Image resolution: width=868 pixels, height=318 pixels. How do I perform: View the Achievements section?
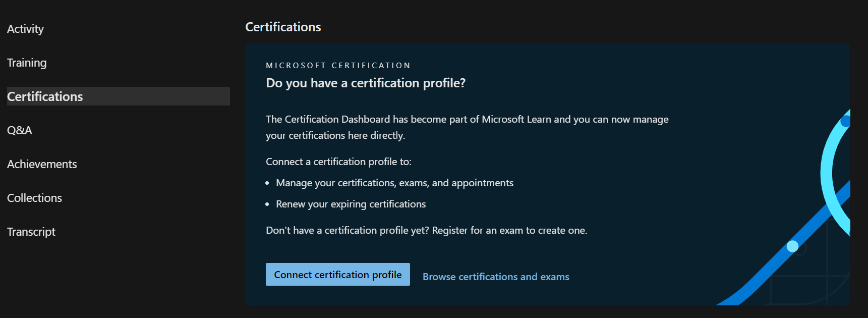click(42, 164)
